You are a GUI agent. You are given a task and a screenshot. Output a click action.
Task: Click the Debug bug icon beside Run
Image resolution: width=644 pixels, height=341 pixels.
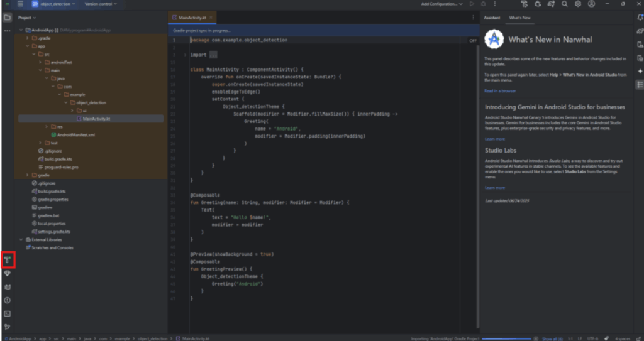coord(484,4)
